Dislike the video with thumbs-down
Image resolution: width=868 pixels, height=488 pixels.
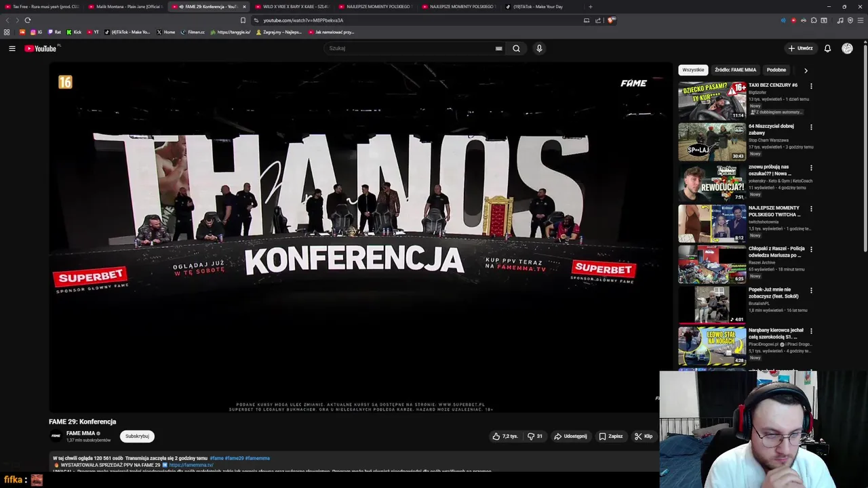534,436
